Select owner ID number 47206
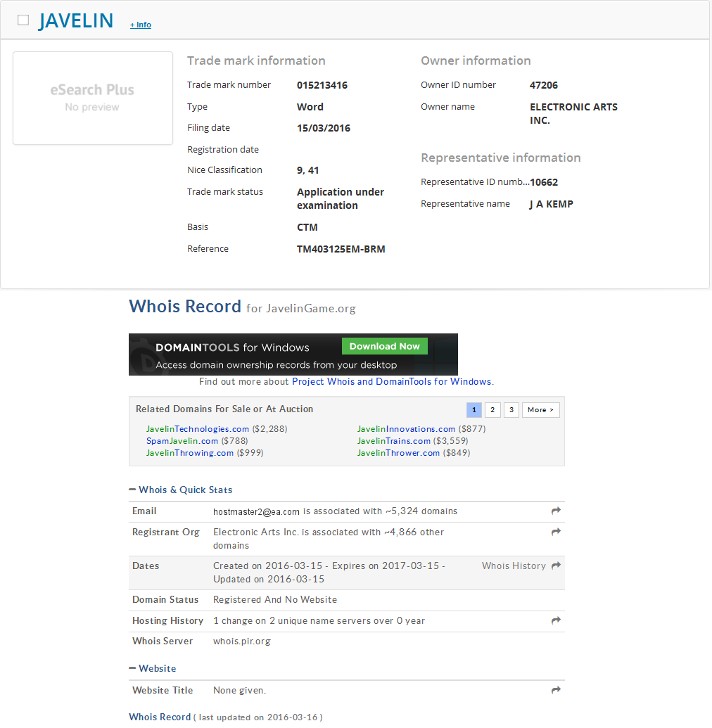Image resolution: width=712 pixels, height=728 pixels. [544, 85]
